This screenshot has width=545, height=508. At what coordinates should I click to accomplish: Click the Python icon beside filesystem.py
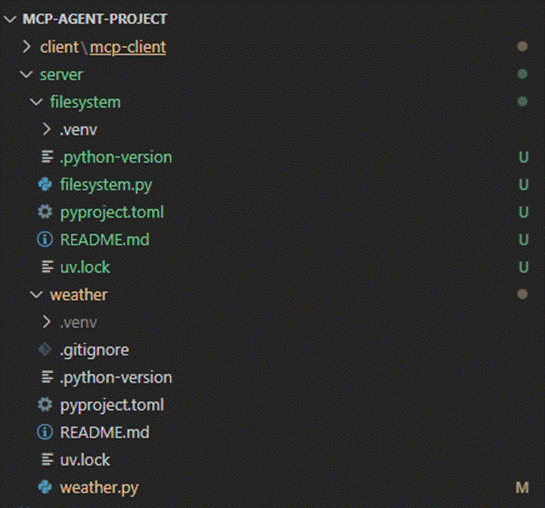click(45, 185)
